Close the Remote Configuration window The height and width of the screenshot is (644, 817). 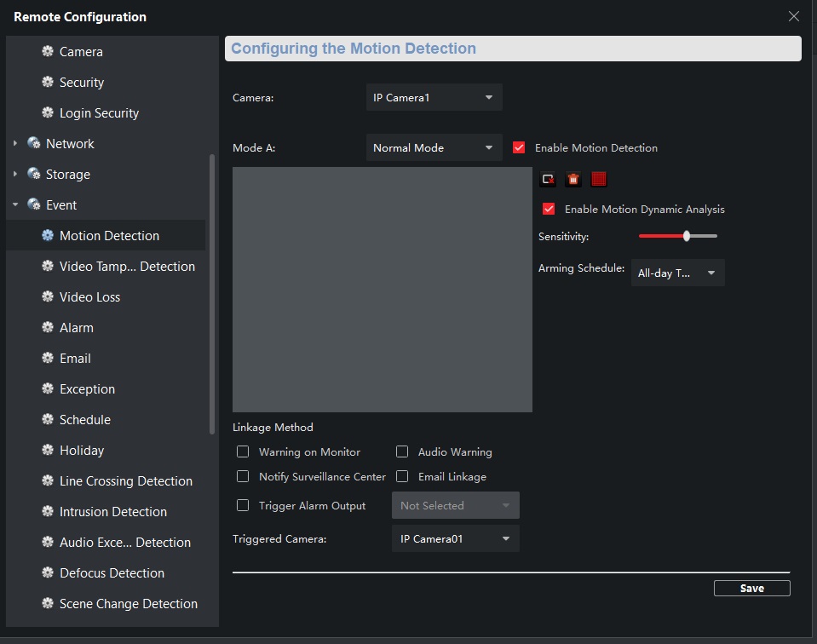click(794, 16)
